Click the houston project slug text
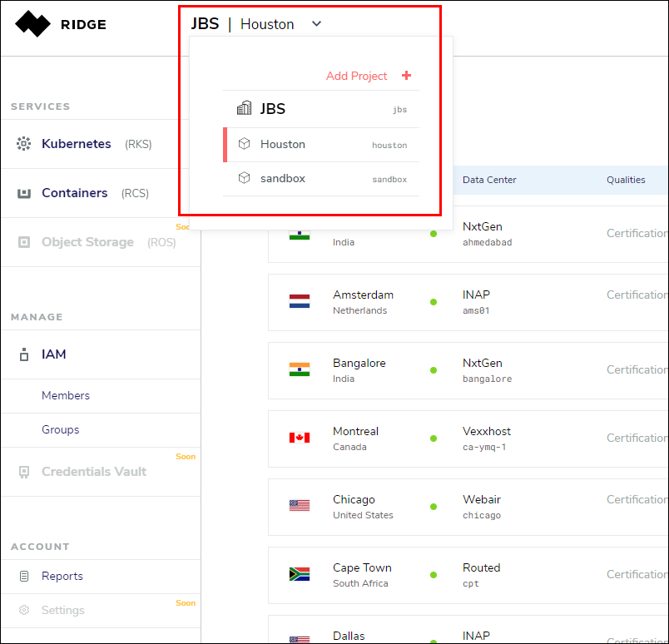The height and width of the screenshot is (644, 669). 389,145
